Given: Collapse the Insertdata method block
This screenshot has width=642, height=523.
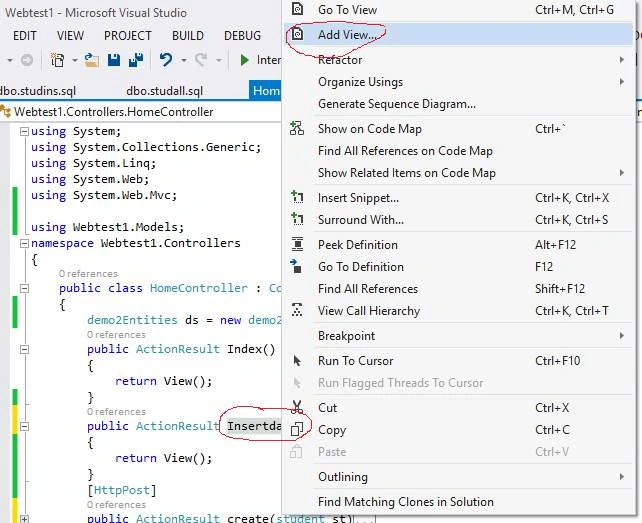Looking at the screenshot, I should pos(24,426).
